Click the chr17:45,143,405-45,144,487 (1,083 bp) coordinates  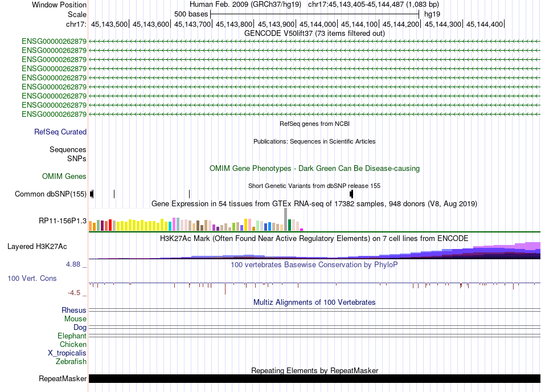(374, 5)
